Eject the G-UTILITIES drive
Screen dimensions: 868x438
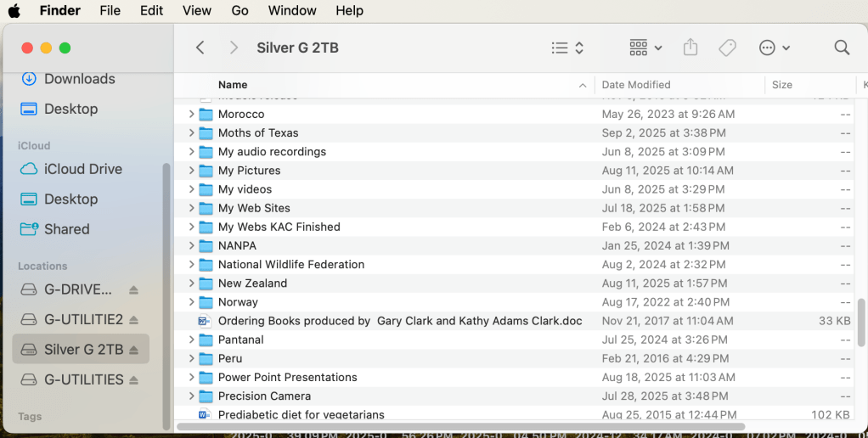pos(133,380)
